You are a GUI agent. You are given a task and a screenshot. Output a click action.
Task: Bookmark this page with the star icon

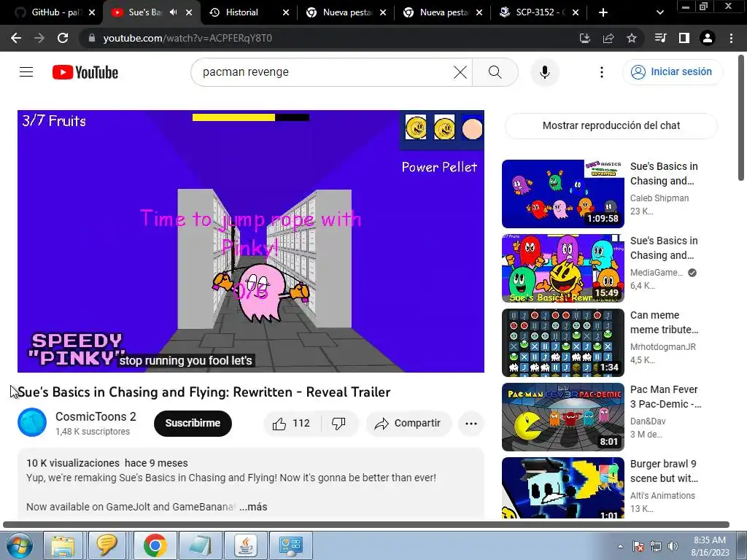coord(632,38)
